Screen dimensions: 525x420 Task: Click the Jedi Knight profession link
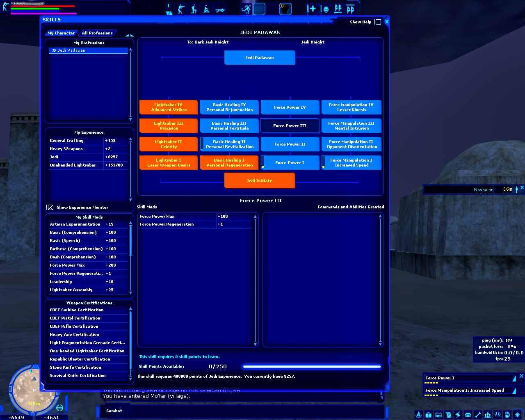pyautogui.click(x=313, y=42)
